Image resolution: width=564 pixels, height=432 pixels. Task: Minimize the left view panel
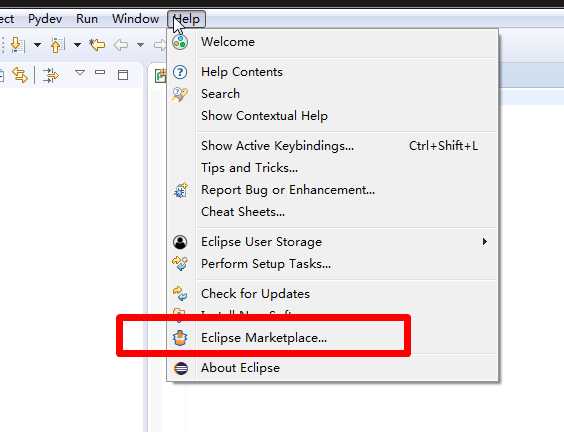[x=100, y=73]
